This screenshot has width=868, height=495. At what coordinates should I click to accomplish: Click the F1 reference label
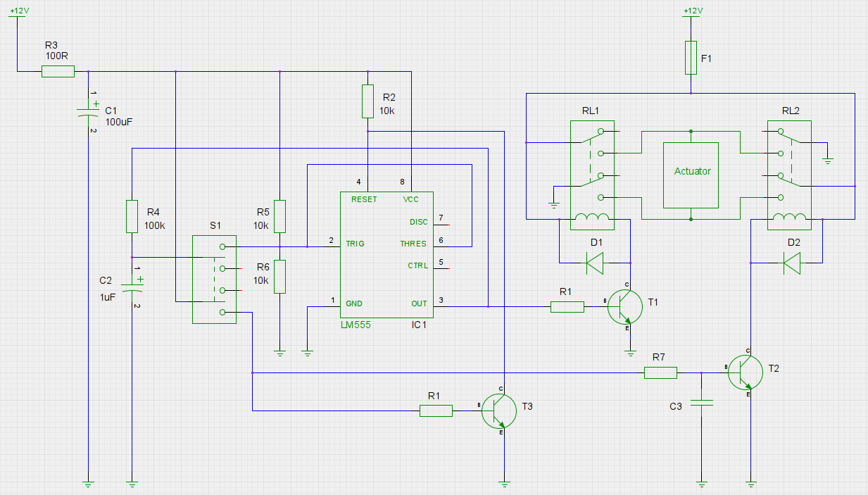click(706, 58)
